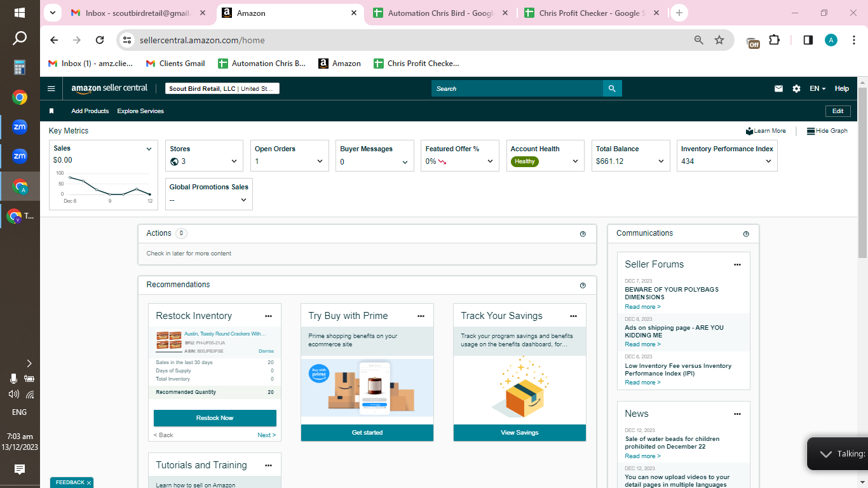Open Chrome extensions puzzle icon
This screenshot has height=488, width=868.
774,40
